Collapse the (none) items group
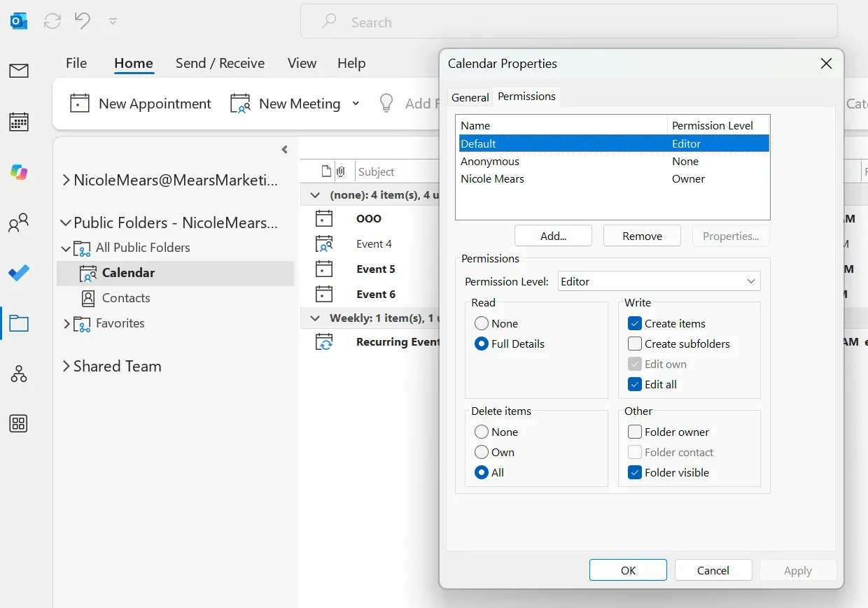This screenshot has height=608, width=868. pos(316,196)
